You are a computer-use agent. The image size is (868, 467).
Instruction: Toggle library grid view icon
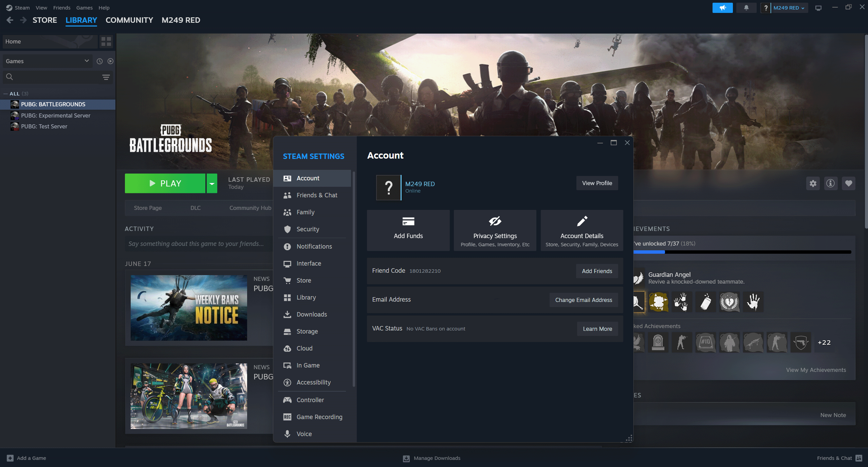(106, 41)
